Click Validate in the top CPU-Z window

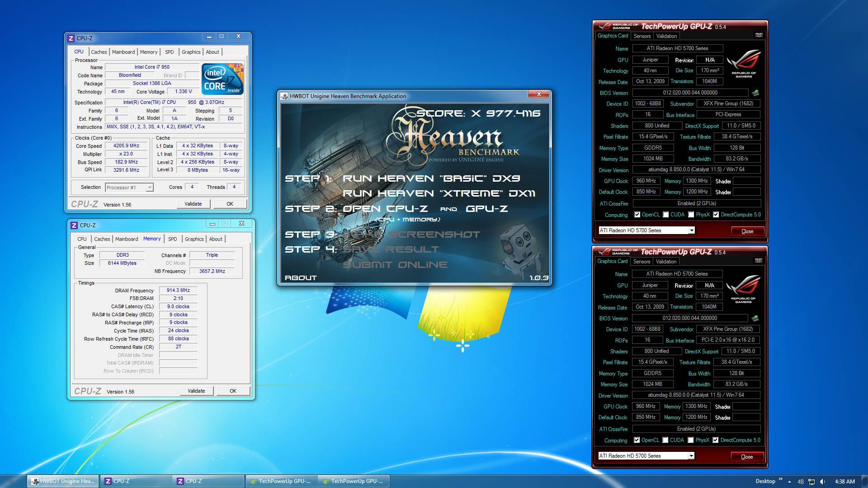pyautogui.click(x=193, y=204)
